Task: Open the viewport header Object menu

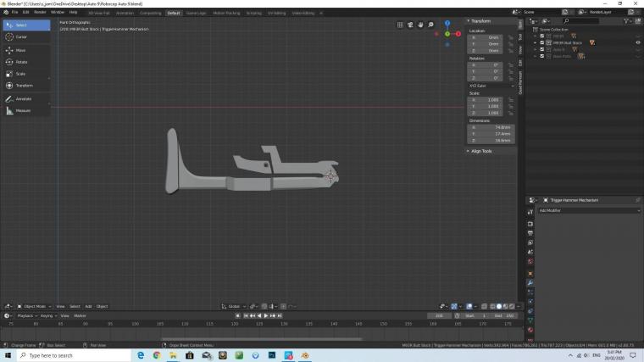Action: [x=102, y=307]
